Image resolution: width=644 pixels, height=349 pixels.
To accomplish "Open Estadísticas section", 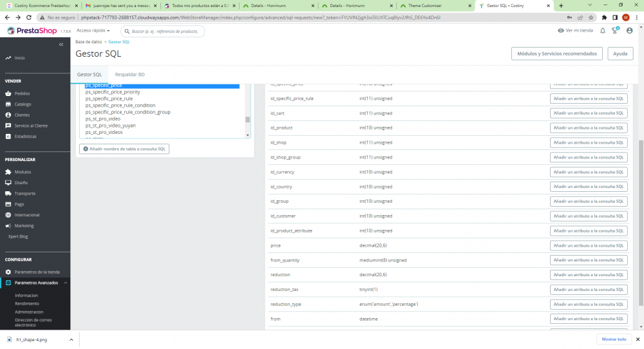I will (x=25, y=137).
